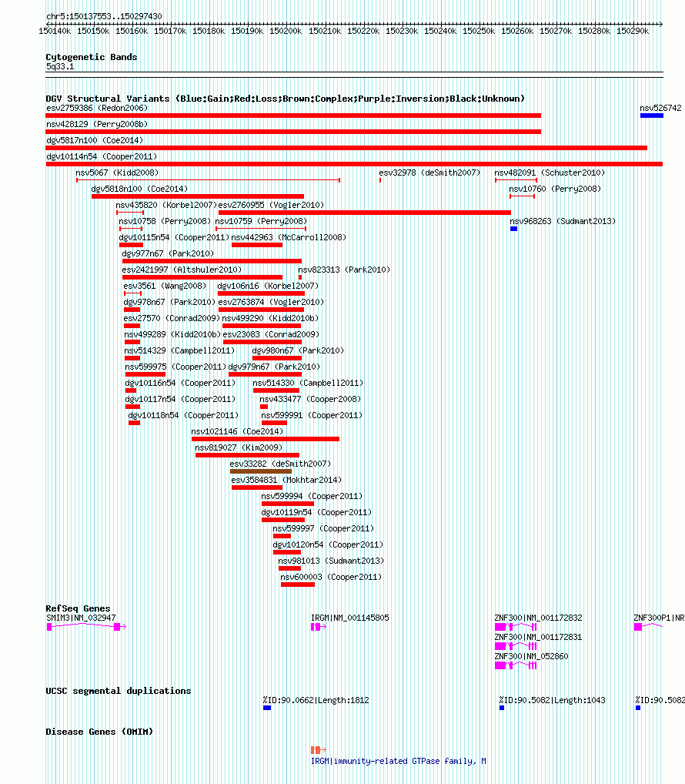
Task: Select esv3584831 (Mokhtar2014) label
Action: [286, 480]
